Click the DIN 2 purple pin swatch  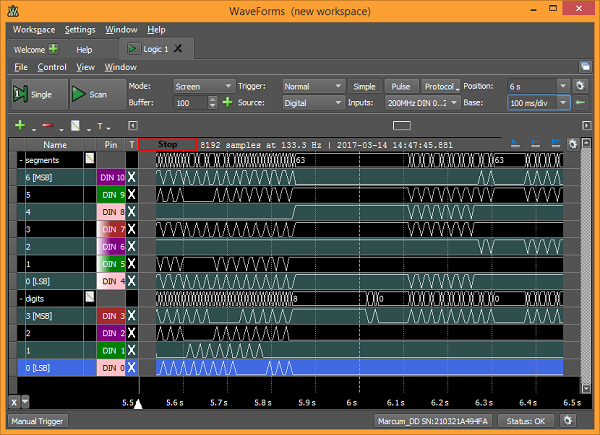[111, 333]
